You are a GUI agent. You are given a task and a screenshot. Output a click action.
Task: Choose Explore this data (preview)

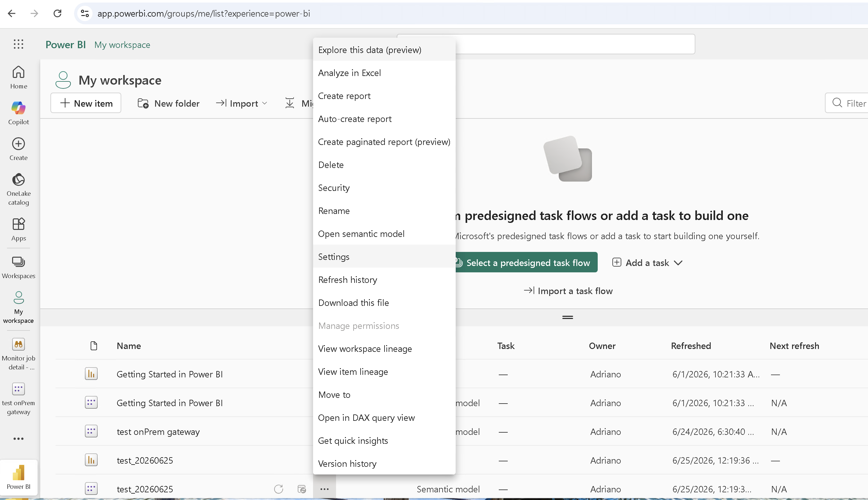pos(384,50)
